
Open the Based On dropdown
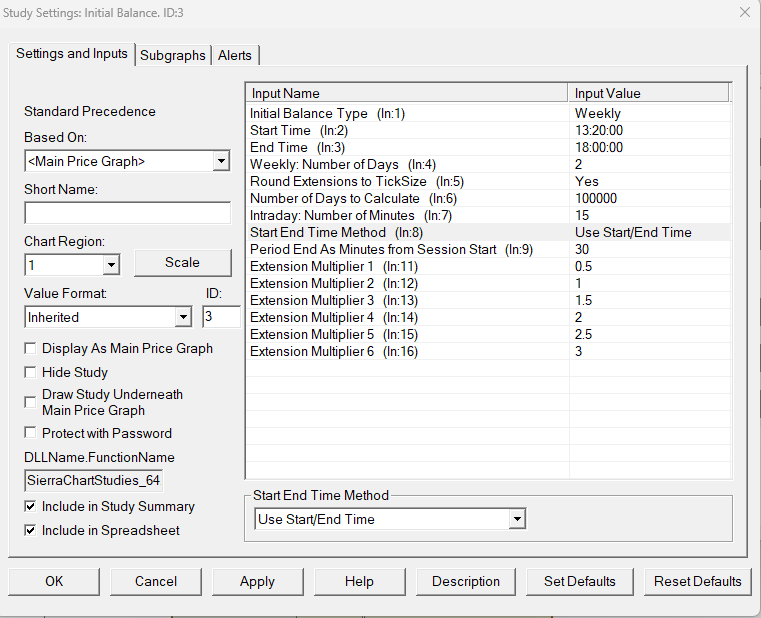[x=221, y=161]
